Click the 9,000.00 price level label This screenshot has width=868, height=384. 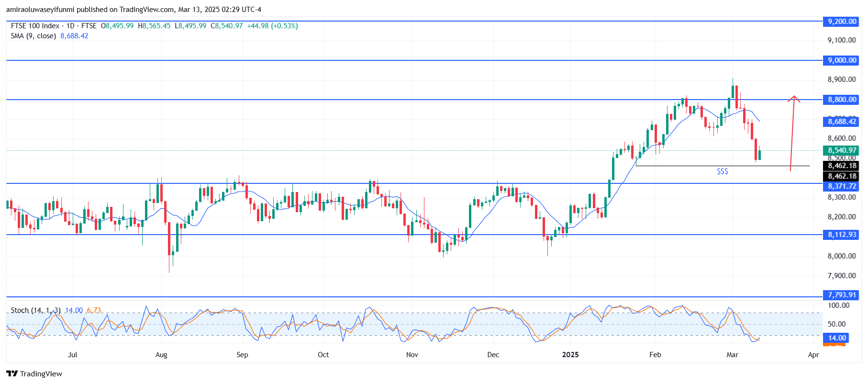click(842, 60)
